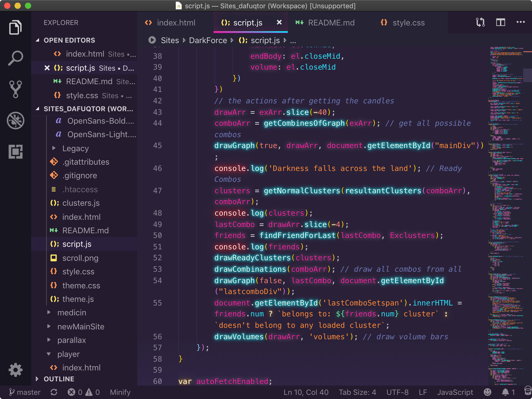This screenshot has width=532, height=399.
Task: Expand the Legacy folder
Action: 75,148
